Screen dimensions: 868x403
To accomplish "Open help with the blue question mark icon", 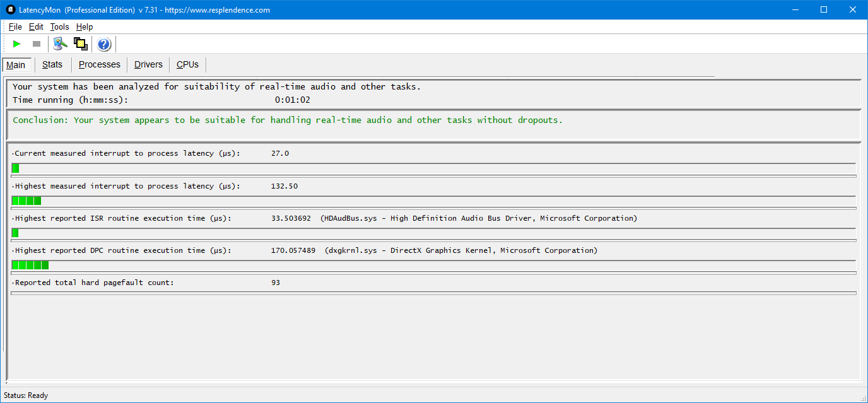I will pos(104,44).
